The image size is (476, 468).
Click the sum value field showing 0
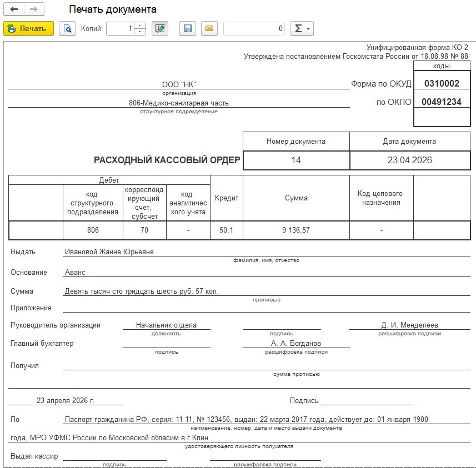[254, 28]
